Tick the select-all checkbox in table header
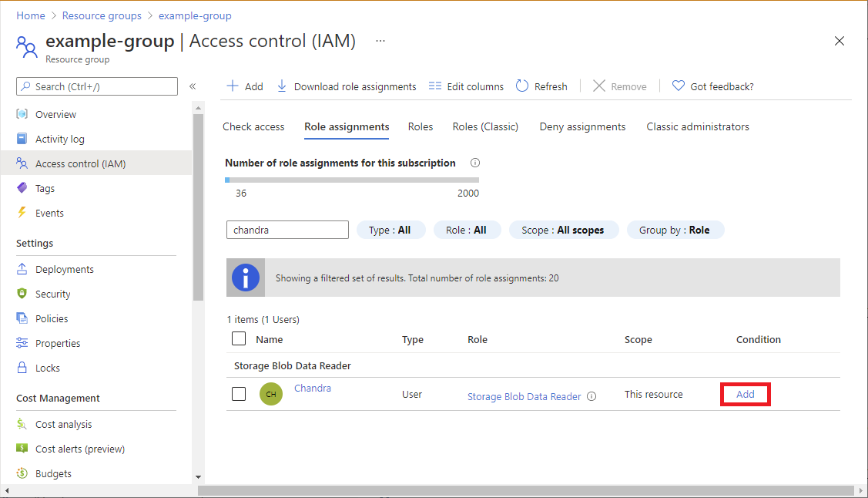This screenshot has height=498, width=868. click(239, 338)
